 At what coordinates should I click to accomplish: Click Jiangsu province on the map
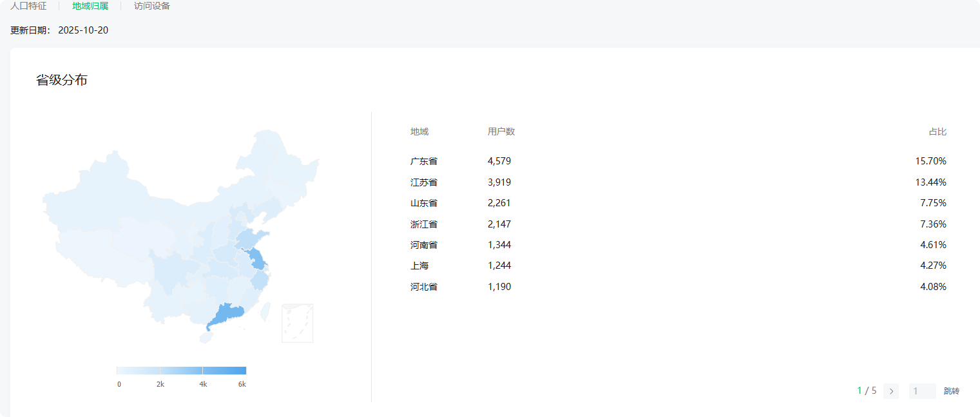pyautogui.click(x=257, y=259)
